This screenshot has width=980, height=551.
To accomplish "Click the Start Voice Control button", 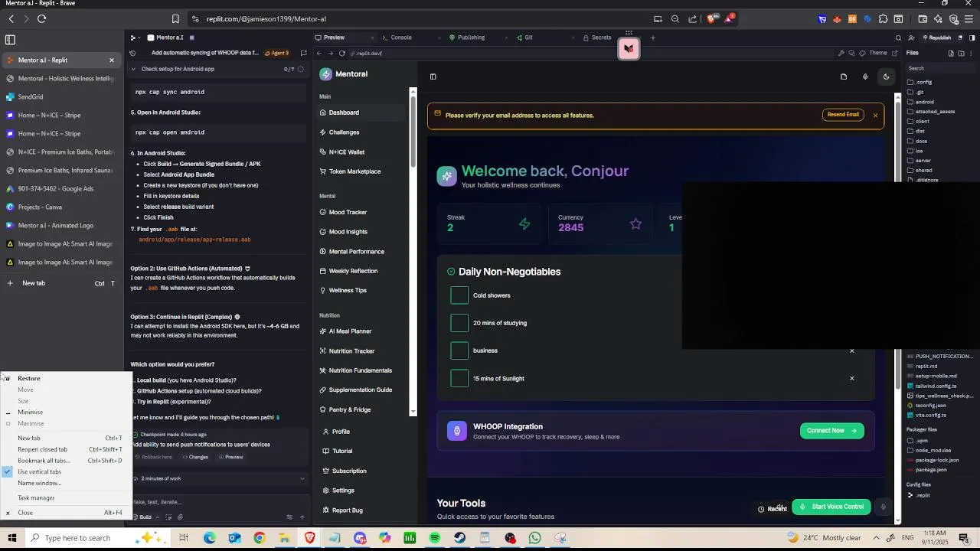I will [831, 507].
